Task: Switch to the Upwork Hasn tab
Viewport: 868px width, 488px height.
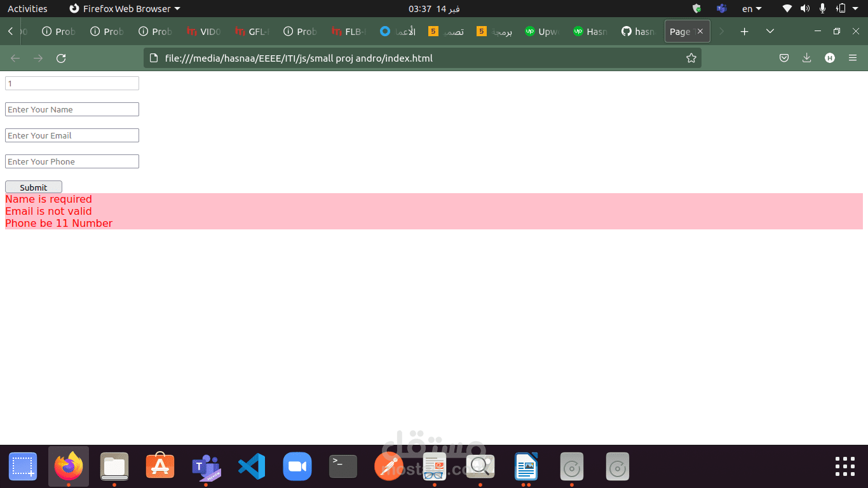Action: [590, 32]
